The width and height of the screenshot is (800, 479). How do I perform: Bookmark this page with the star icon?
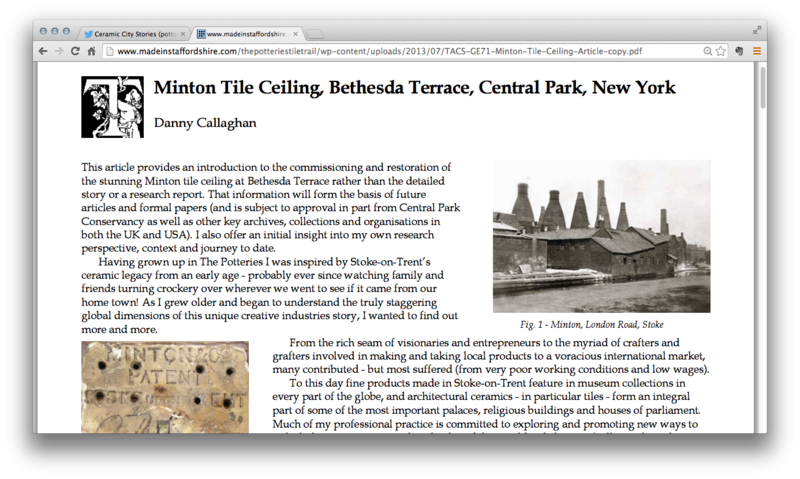[x=721, y=51]
